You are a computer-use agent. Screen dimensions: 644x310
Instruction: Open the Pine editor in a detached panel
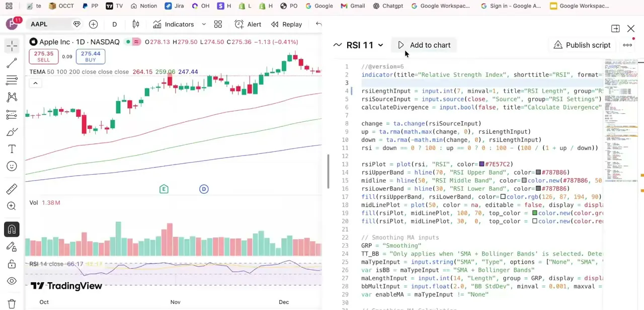615,29
